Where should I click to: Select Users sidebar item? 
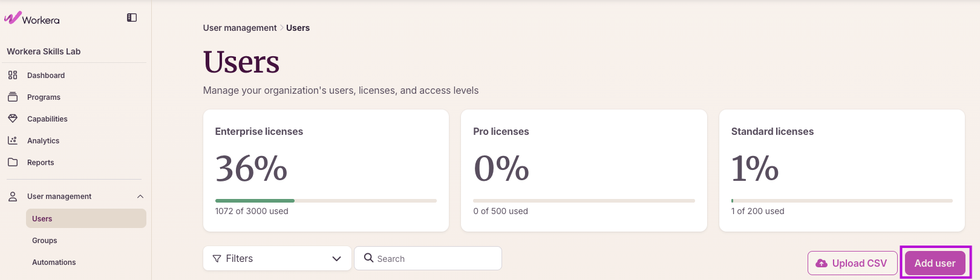(x=86, y=218)
